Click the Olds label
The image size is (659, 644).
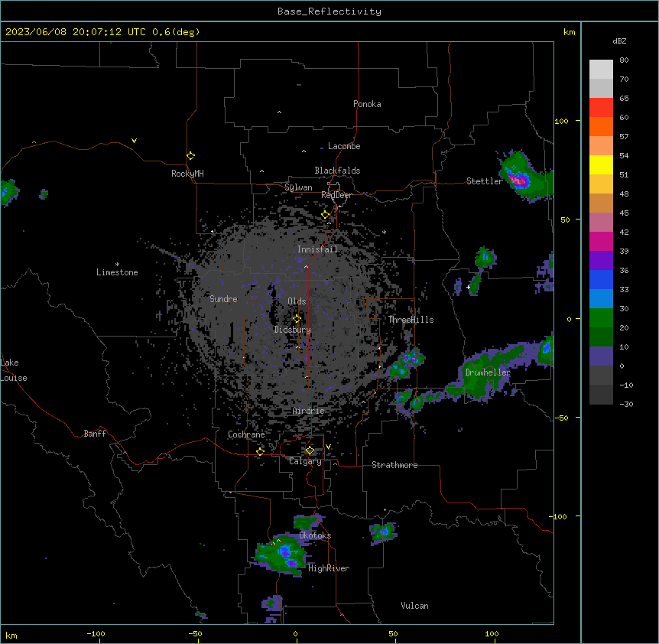tap(297, 301)
